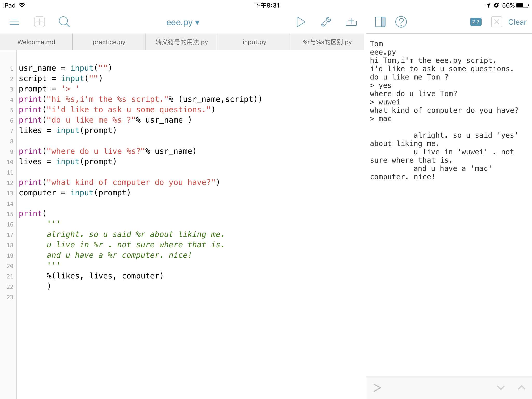Place cursor on 'computer = input(prompt)' line
The image size is (532, 399).
click(x=75, y=193)
